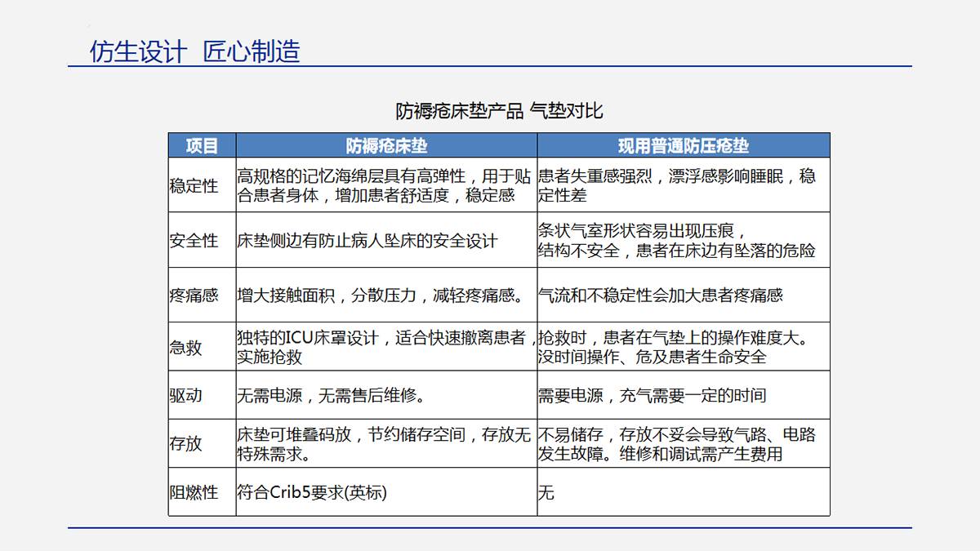
Task: Click the 安全性 row label
Action: pyautogui.click(x=194, y=241)
